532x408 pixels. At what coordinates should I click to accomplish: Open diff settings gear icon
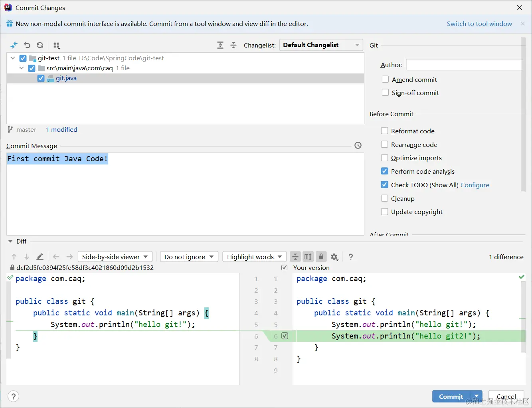coord(334,257)
